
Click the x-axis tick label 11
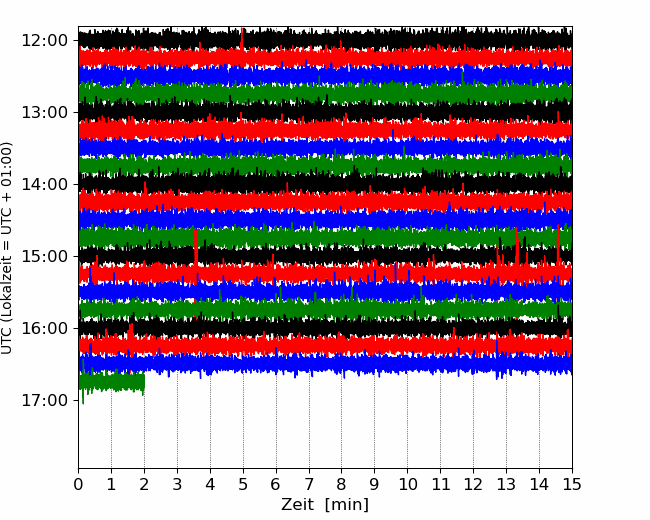tap(441, 484)
